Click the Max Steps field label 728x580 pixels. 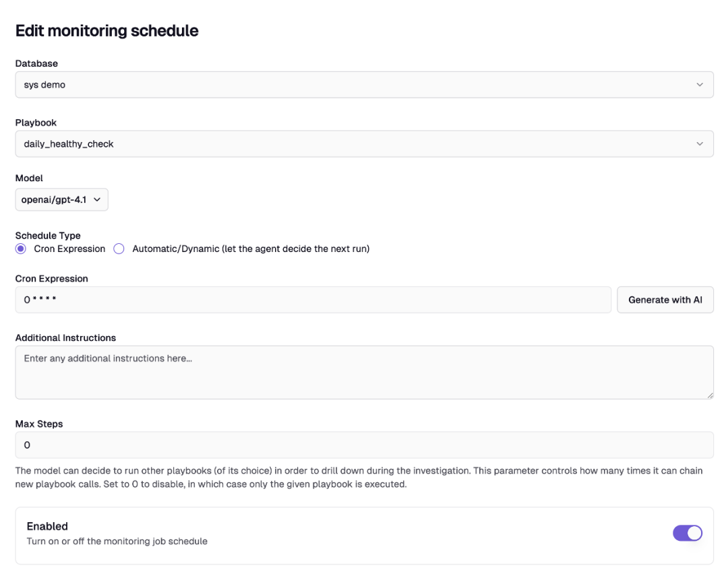tap(39, 424)
